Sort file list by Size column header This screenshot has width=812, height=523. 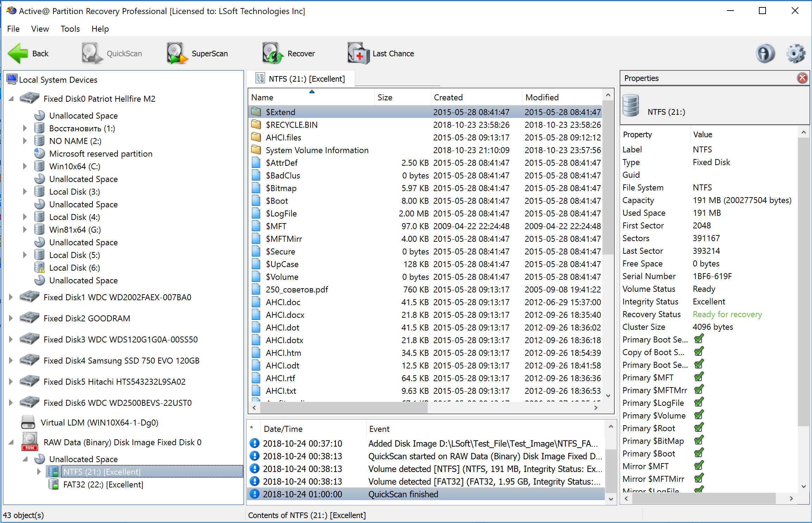(385, 97)
